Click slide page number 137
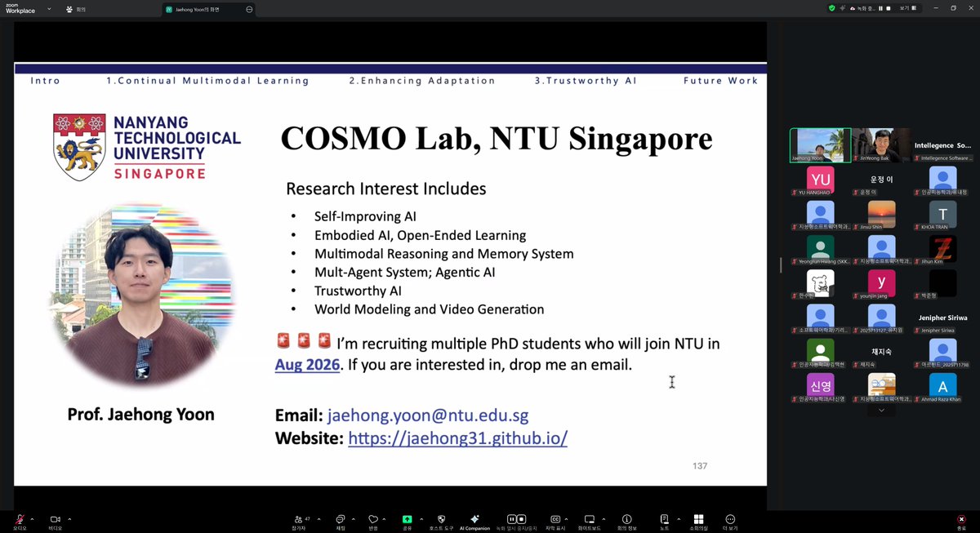This screenshot has height=533, width=980. click(x=699, y=465)
